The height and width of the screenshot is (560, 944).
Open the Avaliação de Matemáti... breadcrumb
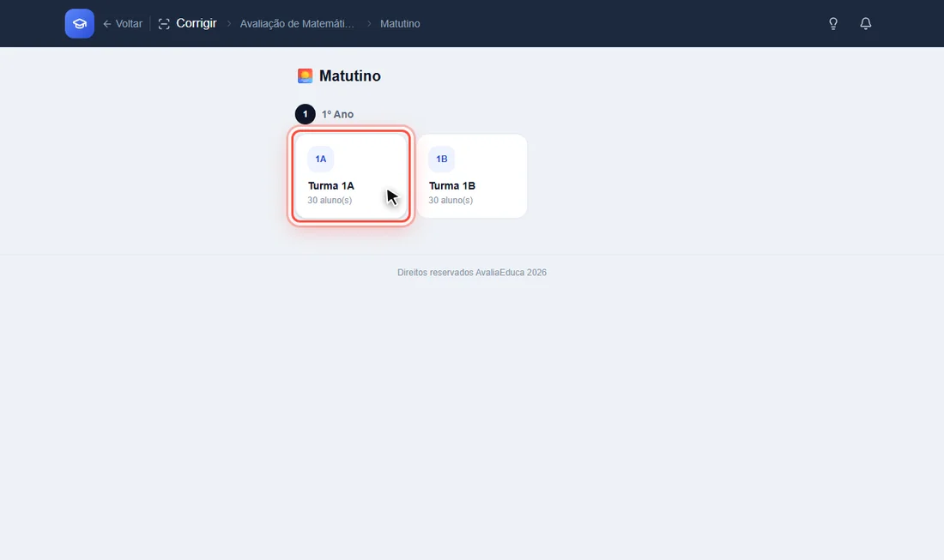297,24
